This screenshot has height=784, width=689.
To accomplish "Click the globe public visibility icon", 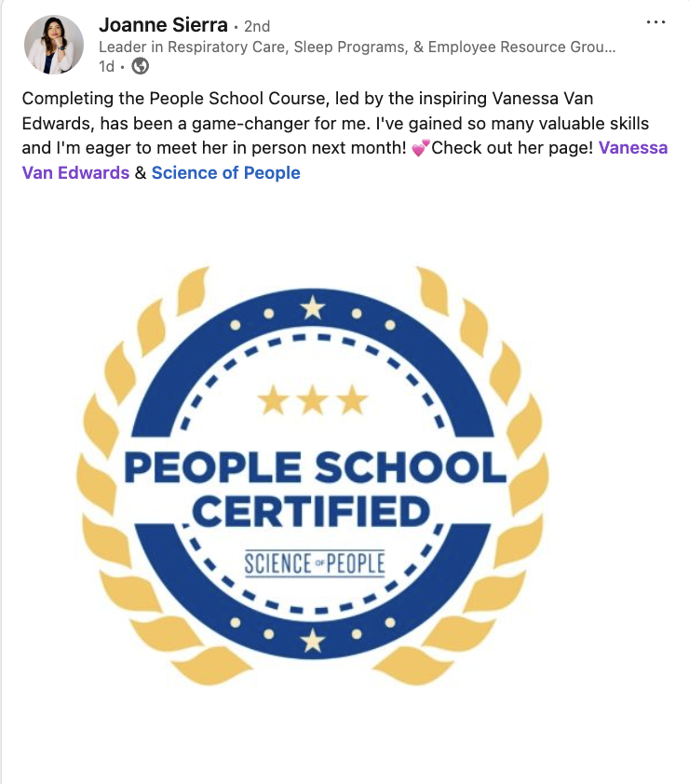I will [x=141, y=66].
